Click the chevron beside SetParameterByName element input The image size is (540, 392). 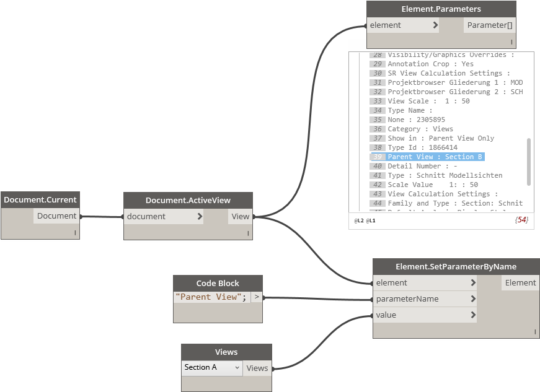point(473,283)
